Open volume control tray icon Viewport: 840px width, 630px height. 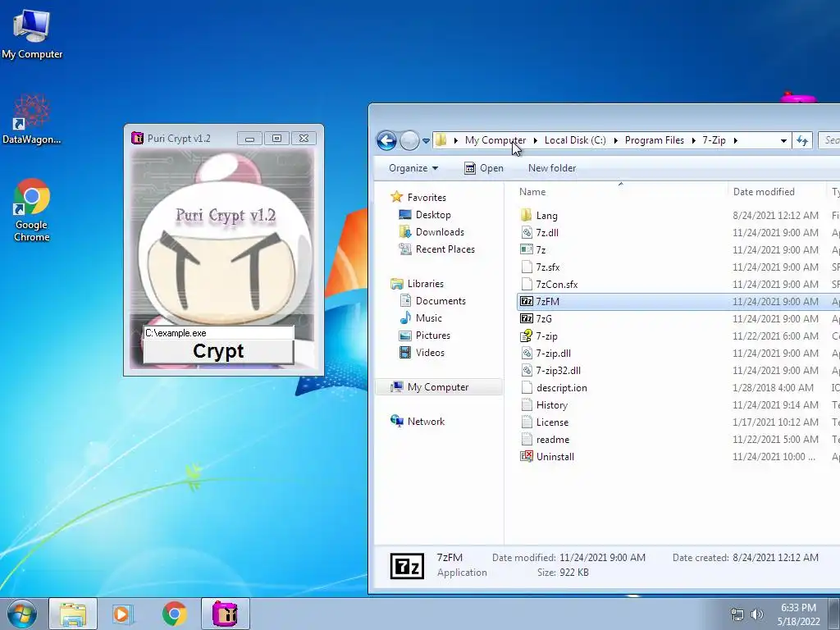[757, 614]
